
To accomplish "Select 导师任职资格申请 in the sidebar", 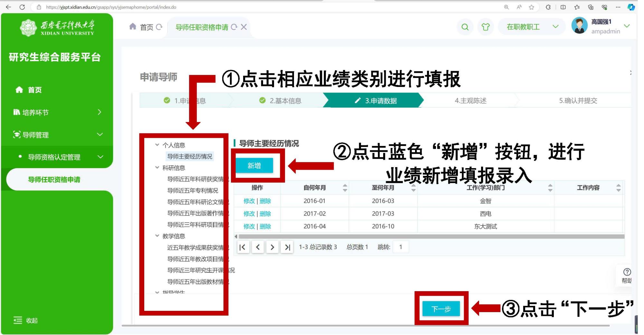I will coord(54,180).
